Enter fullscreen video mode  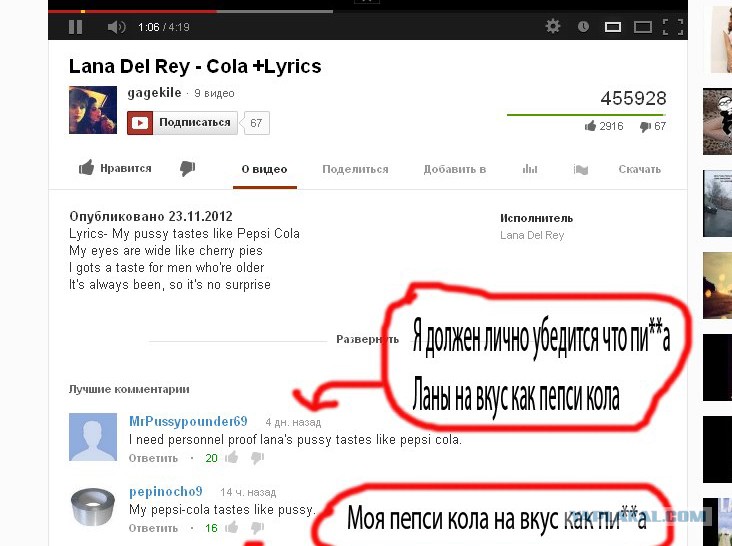tap(673, 27)
